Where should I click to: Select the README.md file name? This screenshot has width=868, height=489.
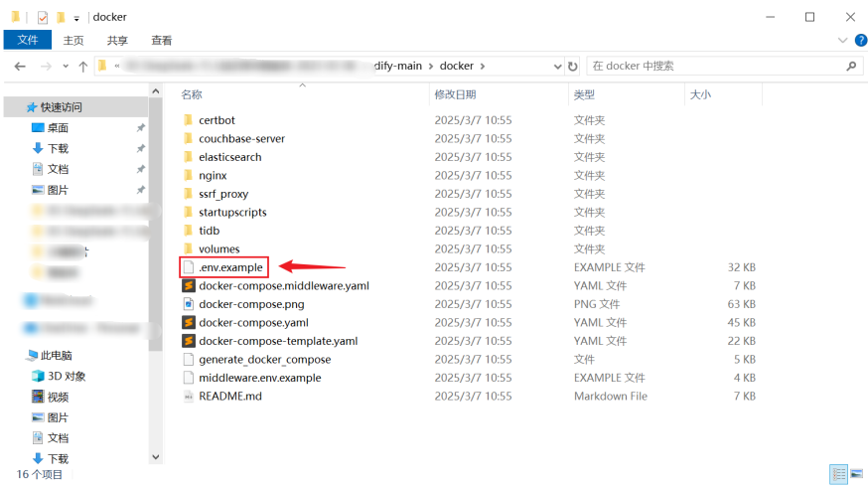click(230, 396)
